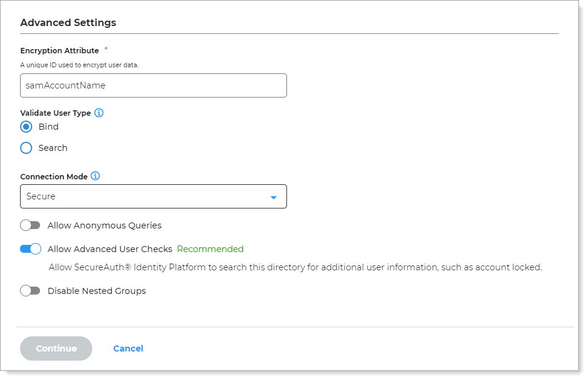The image size is (588, 380).
Task: Toggle the Disable Nested Groups switch
Action: 30,291
